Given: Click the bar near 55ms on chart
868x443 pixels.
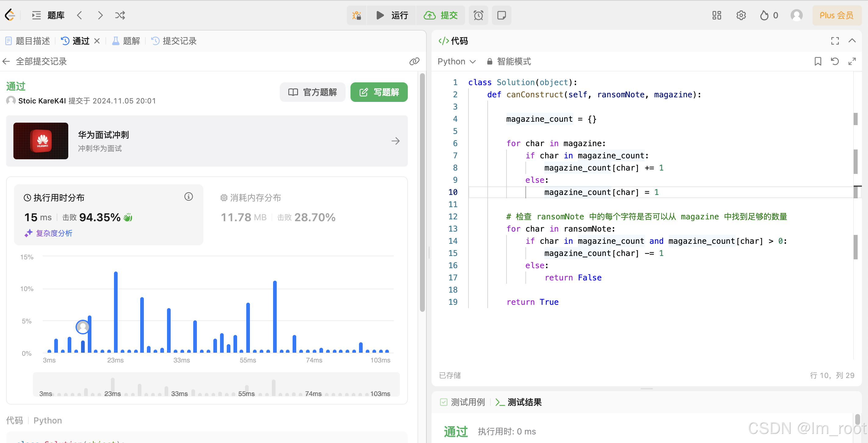Looking at the screenshot, I should pyautogui.click(x=248, y=327).
